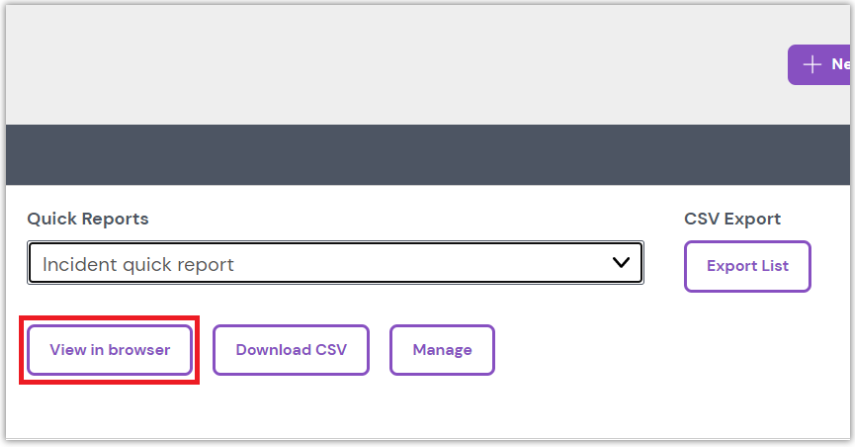The height and width of the screenshot is (447, 855).
Task: Click the Quick Reports heading label
Action: pyautogui.click(x=88, y=219)
